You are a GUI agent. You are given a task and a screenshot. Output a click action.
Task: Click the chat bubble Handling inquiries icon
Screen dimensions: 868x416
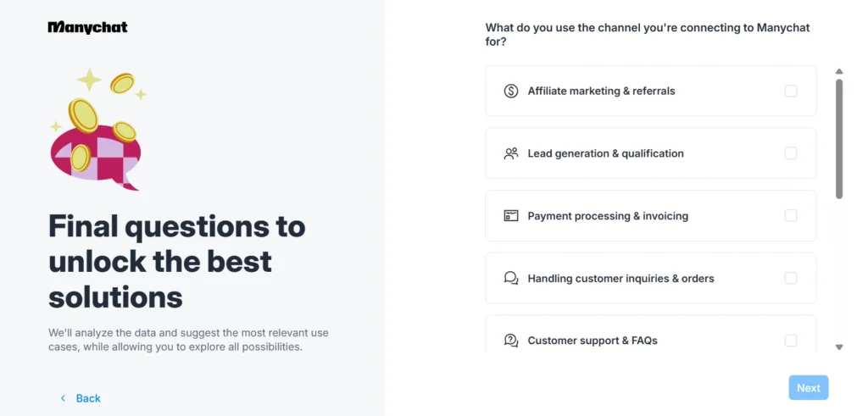(510, 278)
